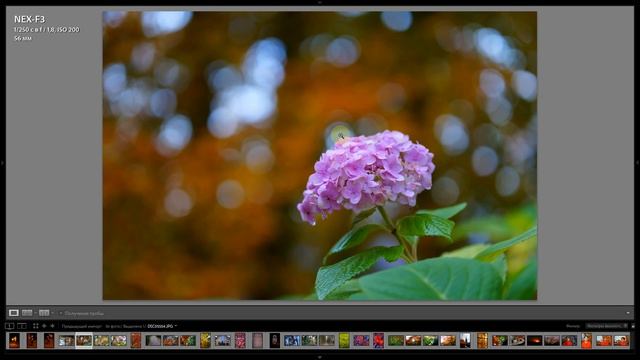Click the filmstrip source label before the file name
Image resolution: width=640 pixels, height=360 pixels.
coord(104,326)
